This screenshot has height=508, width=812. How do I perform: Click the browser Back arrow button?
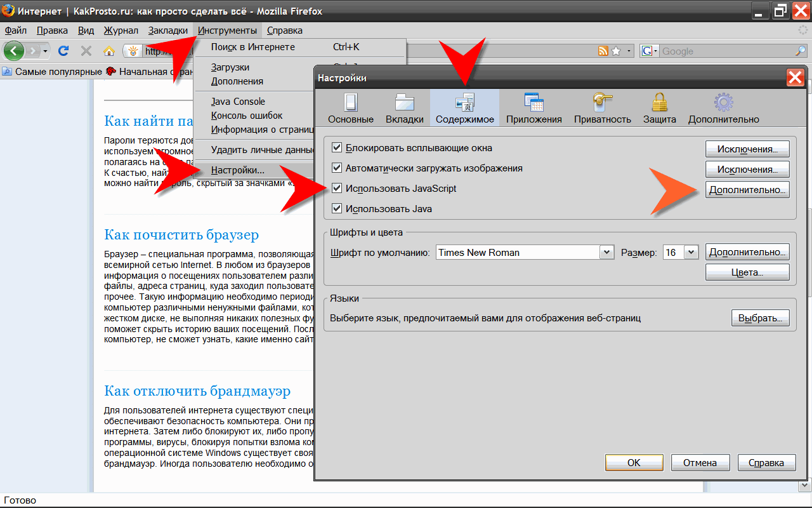tap(14, 51)
